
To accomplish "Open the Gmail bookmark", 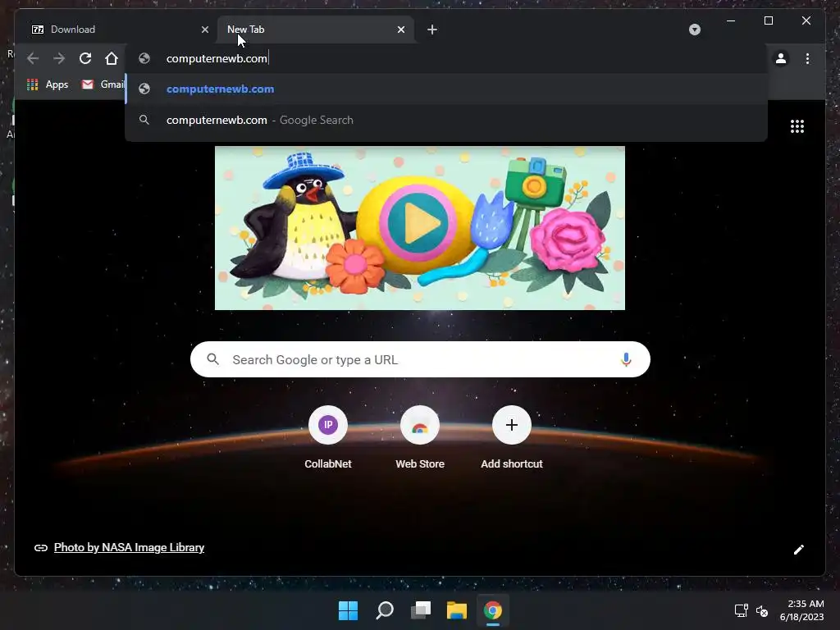I will 103,84.
